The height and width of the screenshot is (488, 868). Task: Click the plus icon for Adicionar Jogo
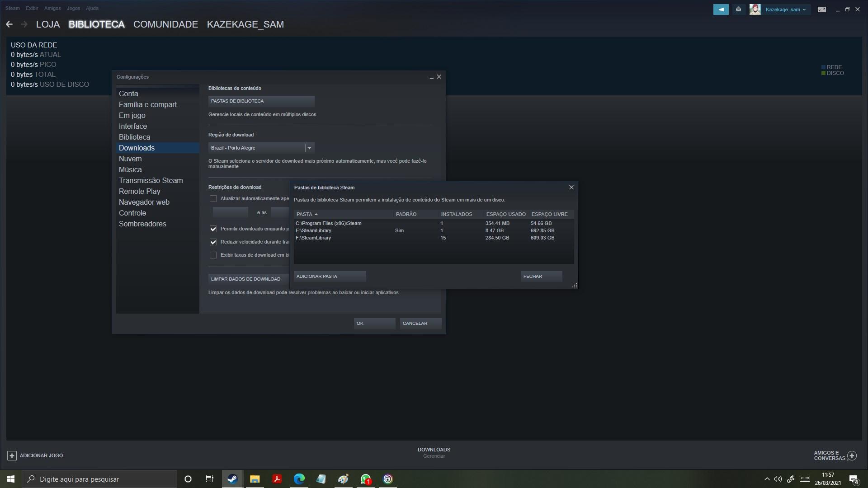coord(12,455)
